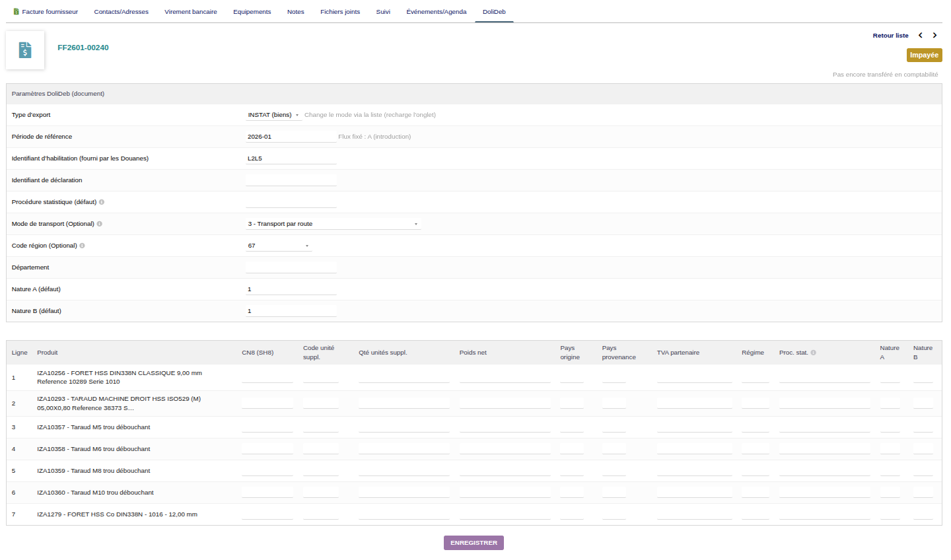Click info icon beside Code région
The image size is (951, 560).
point(83,246)
